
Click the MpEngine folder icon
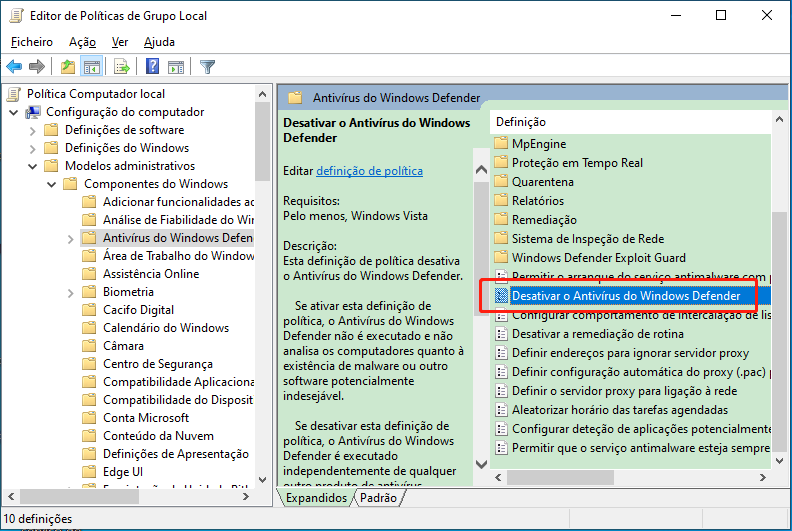click(501, 143)
